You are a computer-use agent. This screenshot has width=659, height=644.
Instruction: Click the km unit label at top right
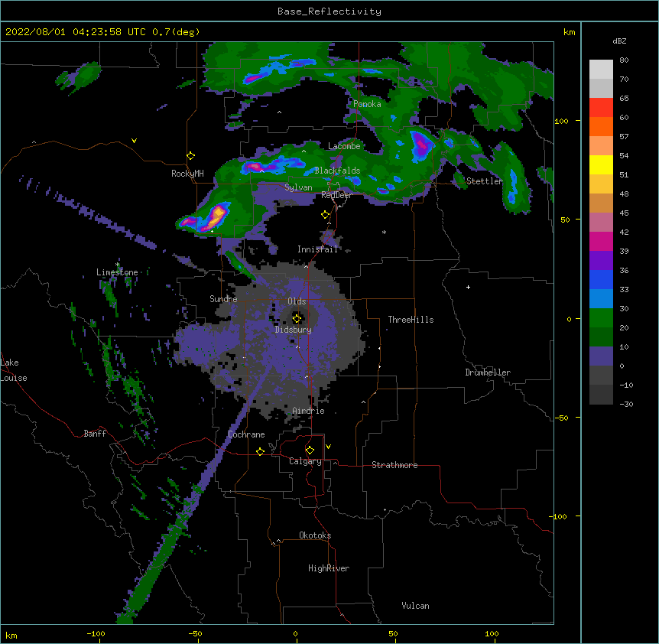[569, 32]
